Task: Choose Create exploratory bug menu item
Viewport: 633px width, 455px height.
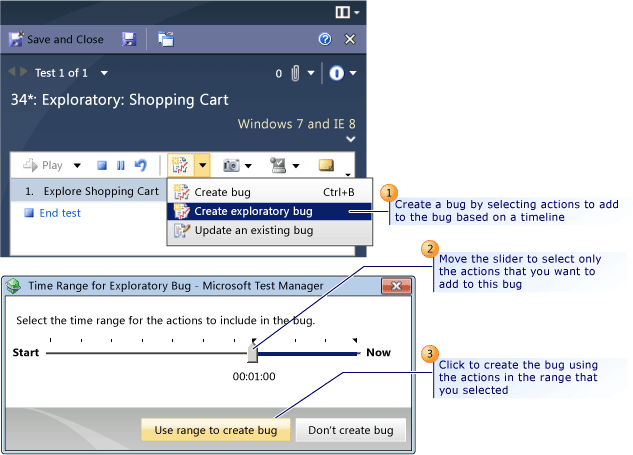Action: (x=269, y=211)
